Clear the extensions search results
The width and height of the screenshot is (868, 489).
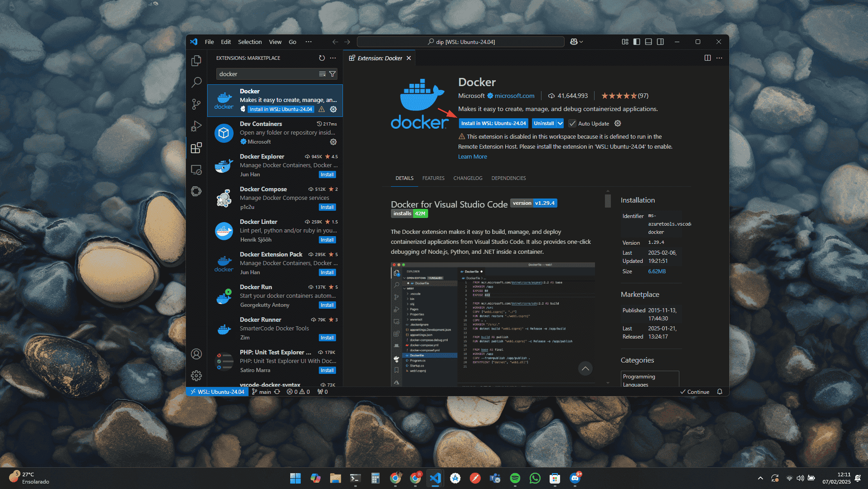(x=322, y=74)
